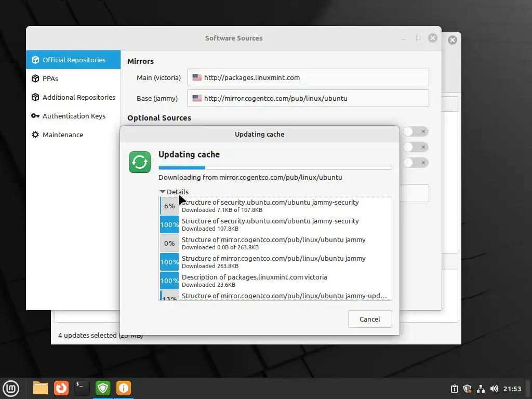Screen dimensions: 532x399
Task: Close the Update Manager window behind
Action: click(x=453, y=40)
